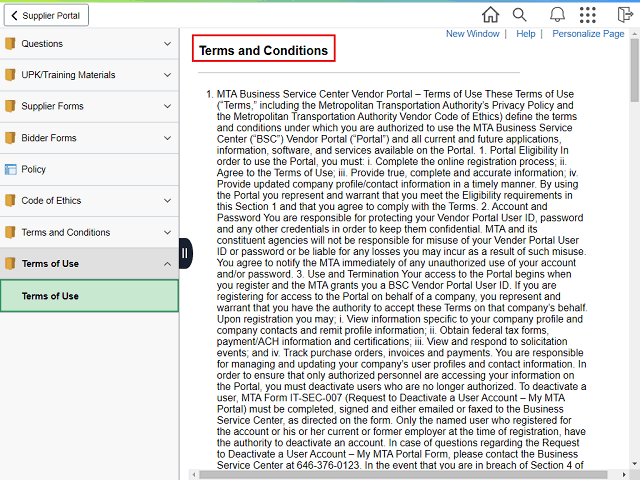Expand the Questions chevron
This screenshot has width=640, height=480.
click(167, 44)
